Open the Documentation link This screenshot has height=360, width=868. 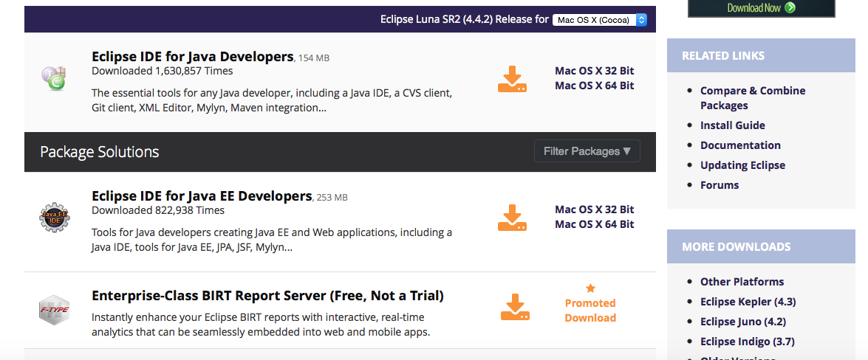pyautogui.click(x=740, y=145)
